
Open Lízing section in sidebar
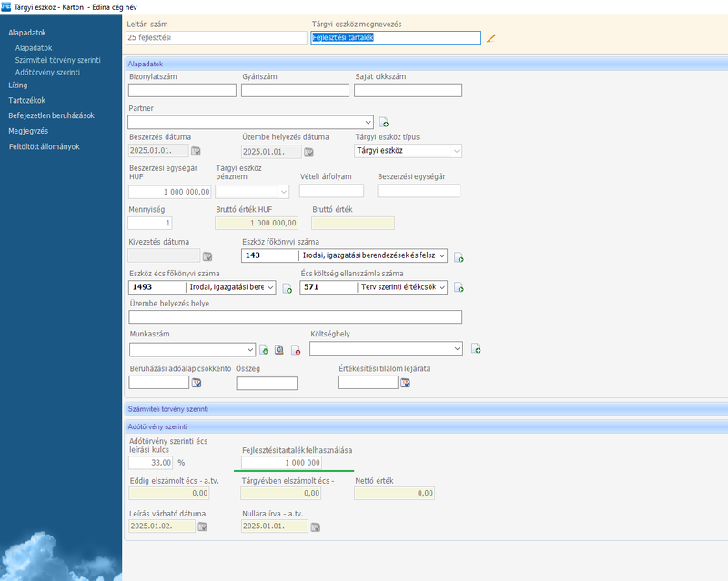pyautogui.click(x=17, y=85)
